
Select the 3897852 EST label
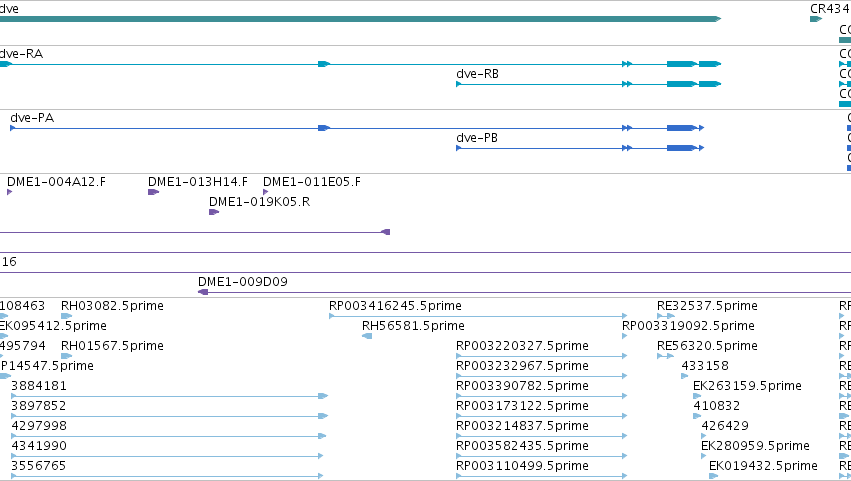pos(39,406)
